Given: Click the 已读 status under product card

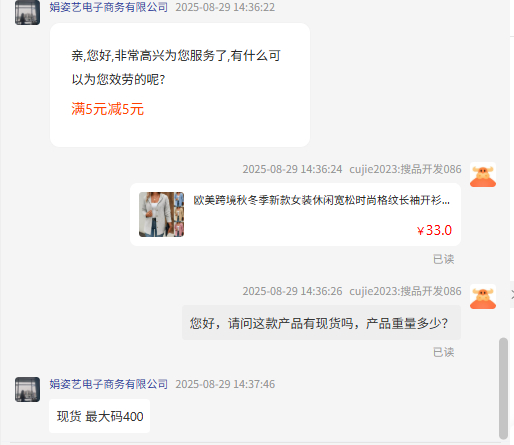Looking at the screenshot, I should (443, 259).
